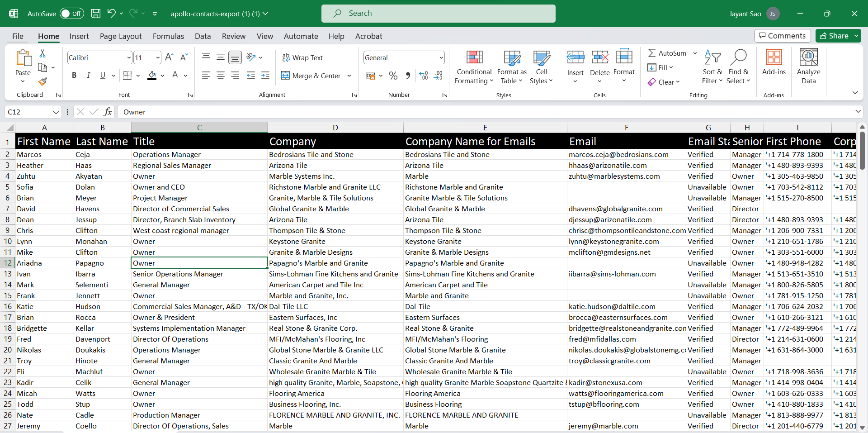868x433 pixels.
Task: Click the Analyze Data icon
Action: [809, 57]
